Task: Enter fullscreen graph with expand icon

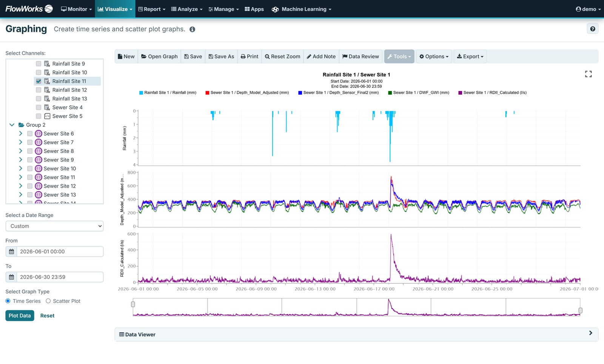Action: pos(588,74)
